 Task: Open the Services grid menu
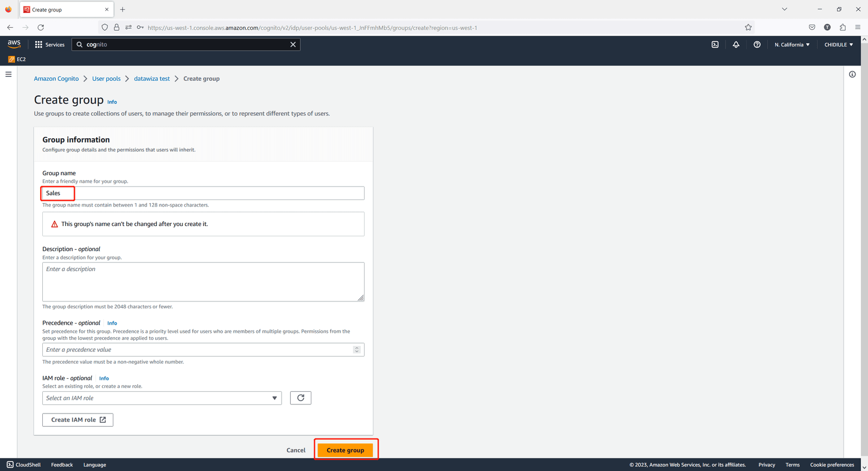(49, 44)
